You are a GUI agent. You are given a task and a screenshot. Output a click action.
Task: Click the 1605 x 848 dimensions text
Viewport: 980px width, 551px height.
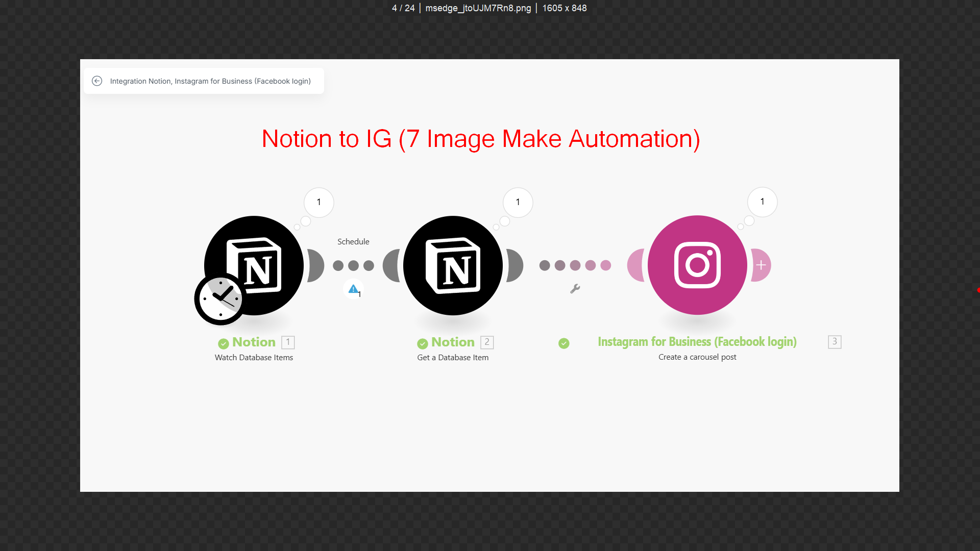565,8
